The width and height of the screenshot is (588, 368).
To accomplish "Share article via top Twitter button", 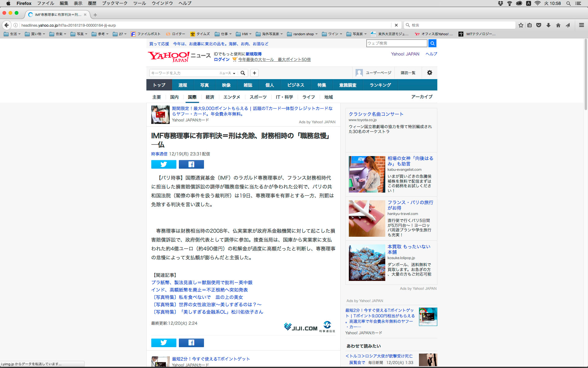I will (164, 164).
